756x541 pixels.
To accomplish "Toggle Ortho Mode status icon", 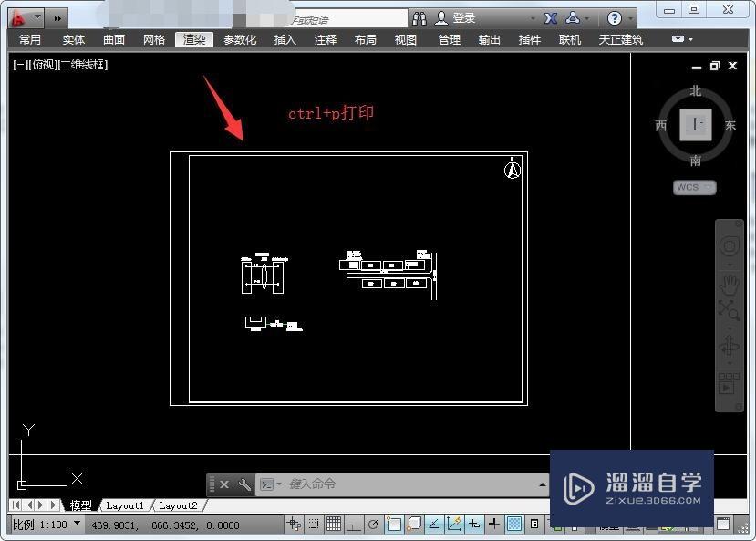I will click(x=354, y=525).
